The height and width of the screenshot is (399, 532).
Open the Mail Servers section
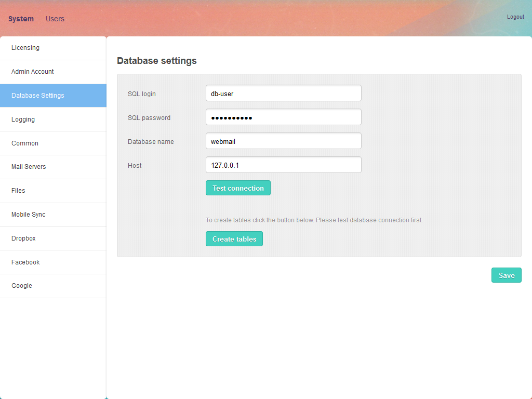click(29, 167)
